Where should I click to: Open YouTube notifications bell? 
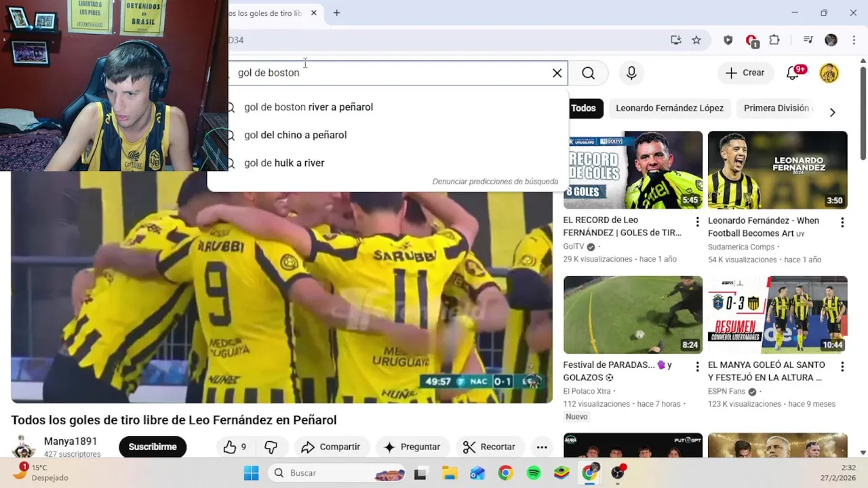click(x=793, y=73)
